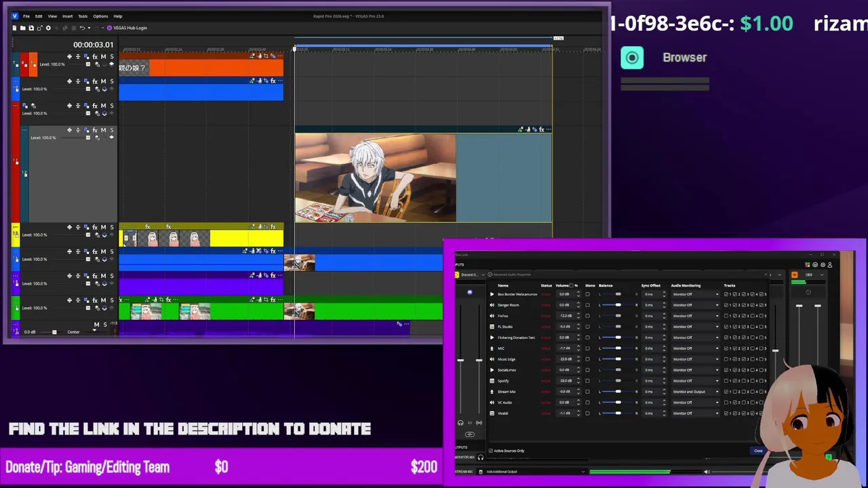Open Add Additional Output dropdown
Screen dimensions: 868x488
coord(534,471)
